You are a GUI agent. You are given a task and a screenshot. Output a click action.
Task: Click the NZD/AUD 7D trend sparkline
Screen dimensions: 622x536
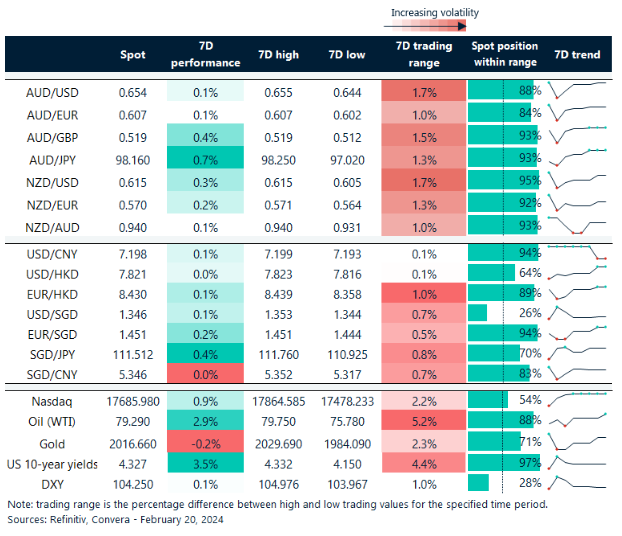(x=577, y=225)
